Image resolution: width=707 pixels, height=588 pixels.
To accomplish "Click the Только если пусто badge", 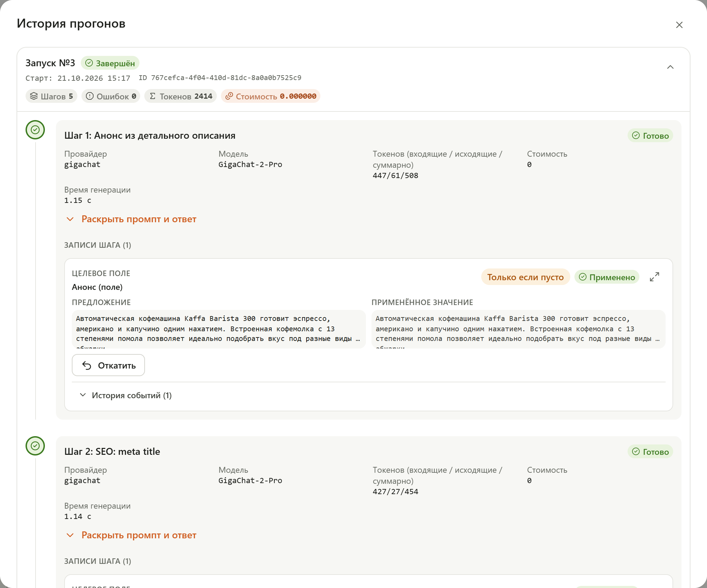I will (525, 277).
